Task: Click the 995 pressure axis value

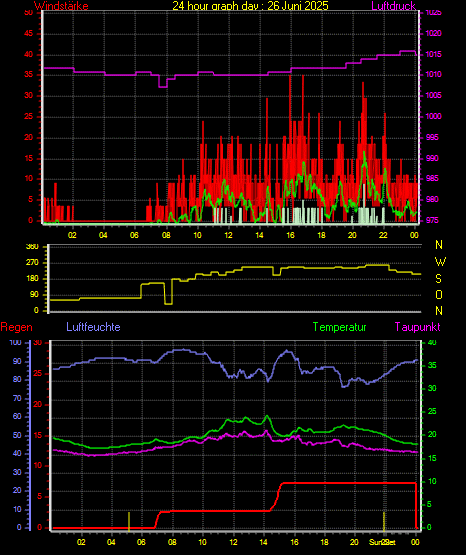Action: coord(432,137)
